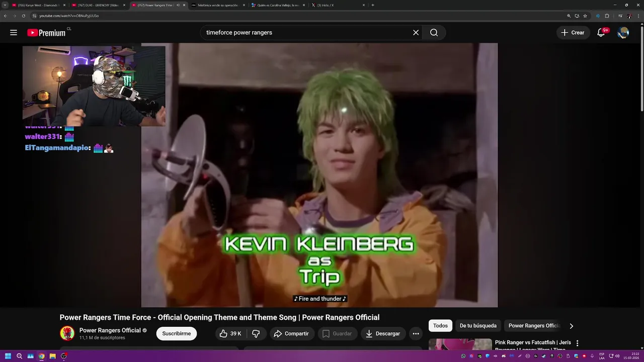Viewport: 644px width, 362px height.
Task: Mute the Power Rangers tab audio icon
Action: 178,5
